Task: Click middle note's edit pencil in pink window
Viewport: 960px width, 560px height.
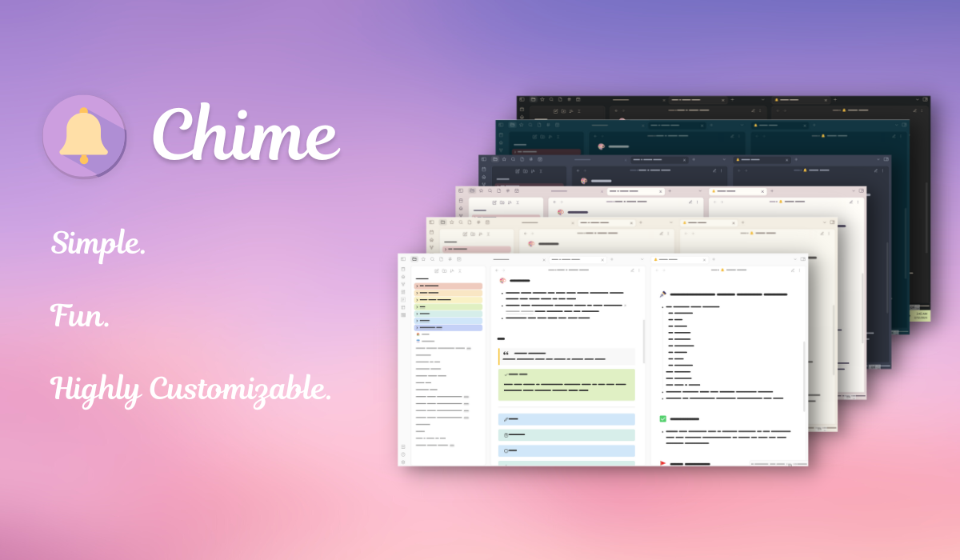Action: [690, 202]
